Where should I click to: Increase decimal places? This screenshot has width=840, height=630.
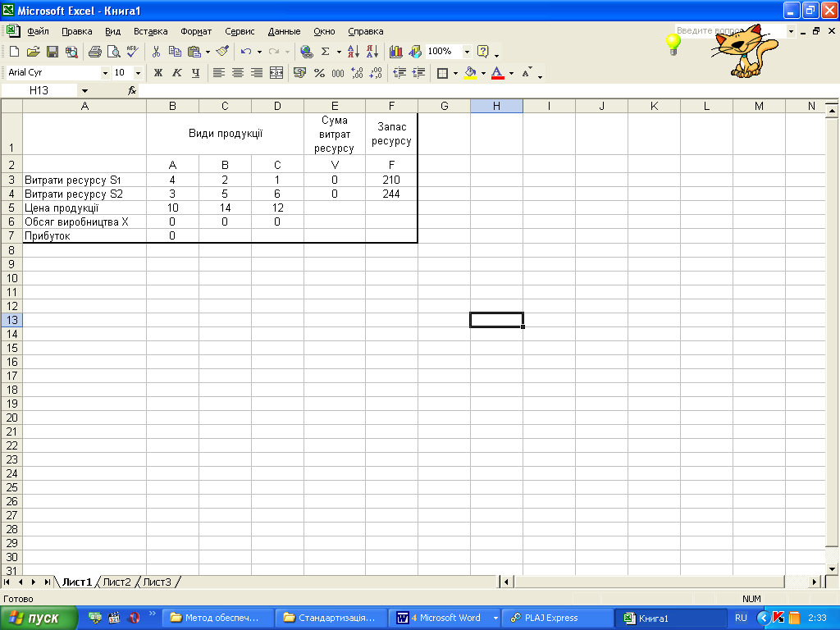point(357,73)
